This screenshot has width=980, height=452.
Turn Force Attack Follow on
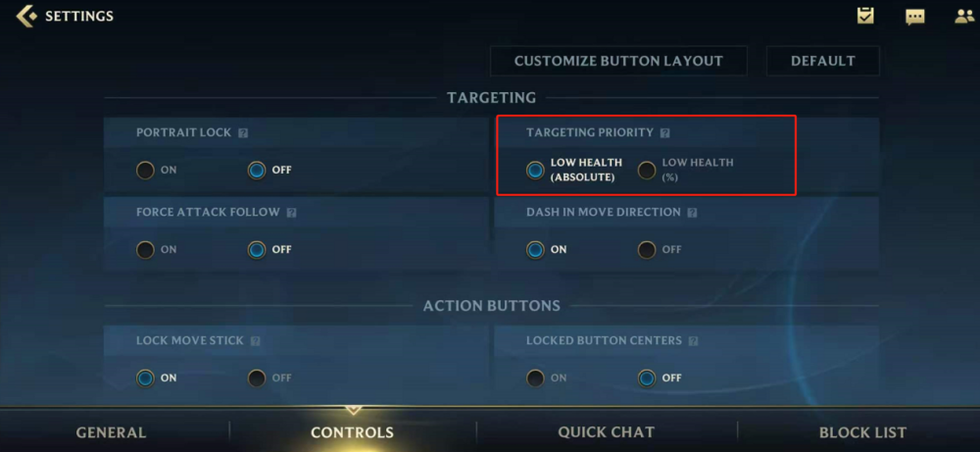tap(145, 250)
